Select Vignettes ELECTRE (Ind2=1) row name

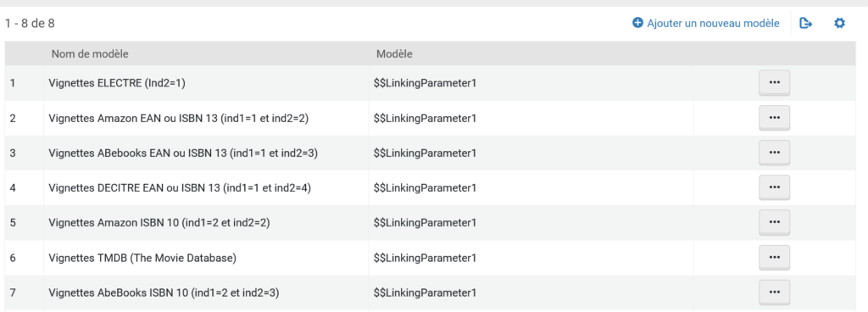click(117, 84)
